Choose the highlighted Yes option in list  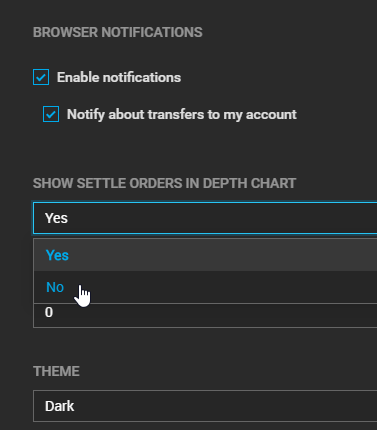pyautogui.click(x=206, y=255)
